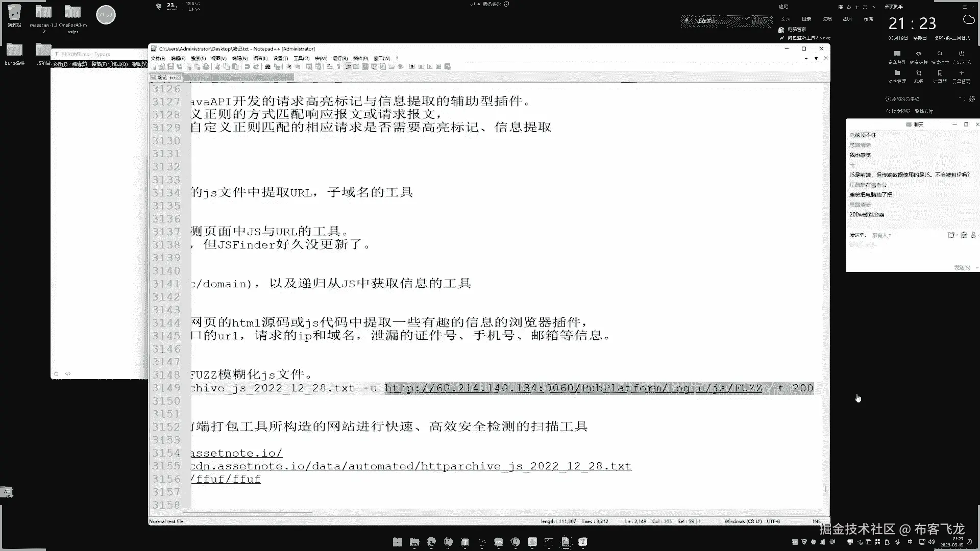
Task: Click the Undo arrow toolbar icon
Action: coord(247,67)
